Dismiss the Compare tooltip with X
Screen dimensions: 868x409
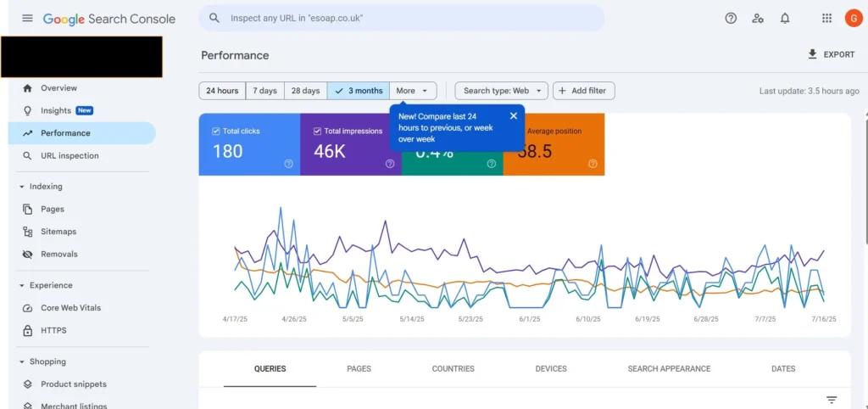point(513,116)
